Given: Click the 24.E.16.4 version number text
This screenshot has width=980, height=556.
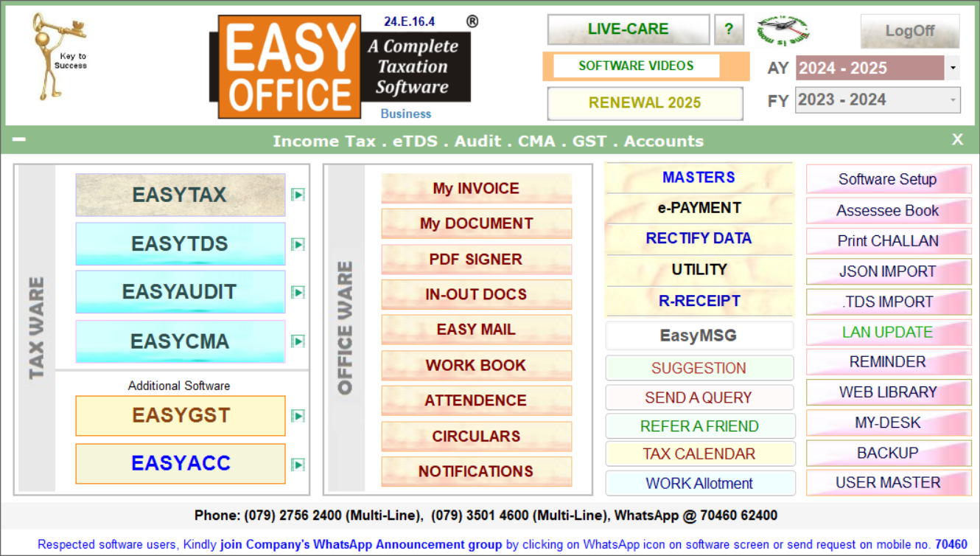Looking at the screenshot, I should coord(410,21).
